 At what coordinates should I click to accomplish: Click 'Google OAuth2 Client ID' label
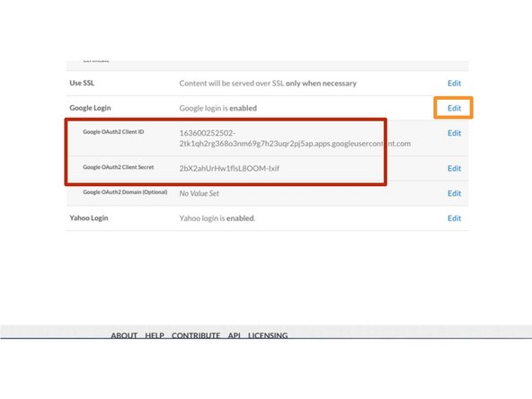(x=113, y=131)
